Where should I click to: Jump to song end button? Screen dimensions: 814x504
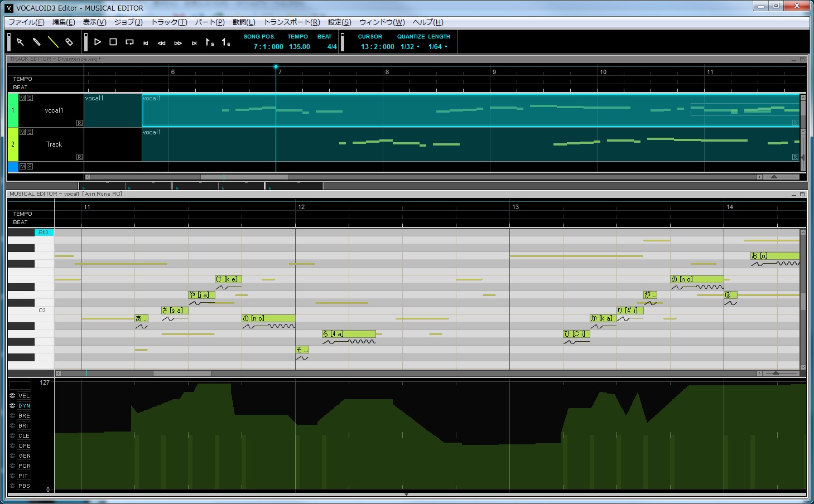[x=194, y=43]
